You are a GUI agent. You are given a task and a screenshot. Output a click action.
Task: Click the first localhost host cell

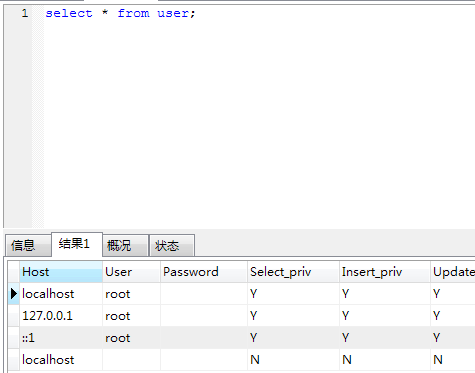tap(61, 294)
